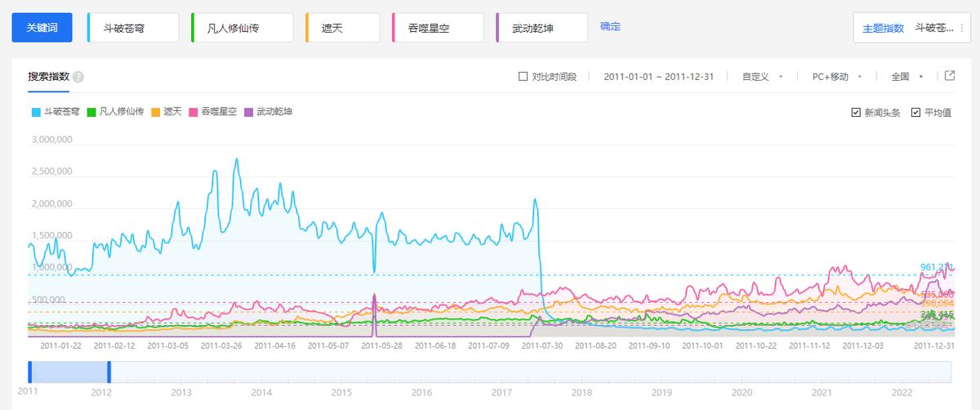Open the three-dot menu beside 主题指数
980x410 pixels.
pyautogui.click(x=962, y=28)
